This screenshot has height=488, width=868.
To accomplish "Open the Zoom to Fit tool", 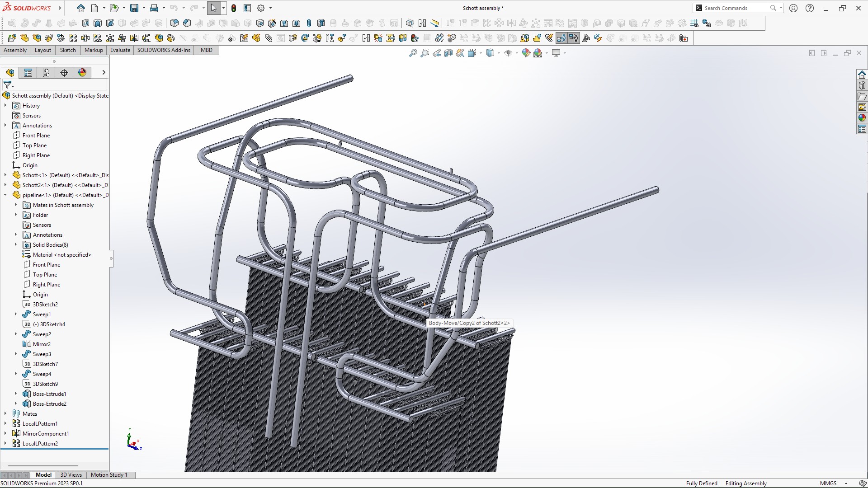I will point(413,53).
